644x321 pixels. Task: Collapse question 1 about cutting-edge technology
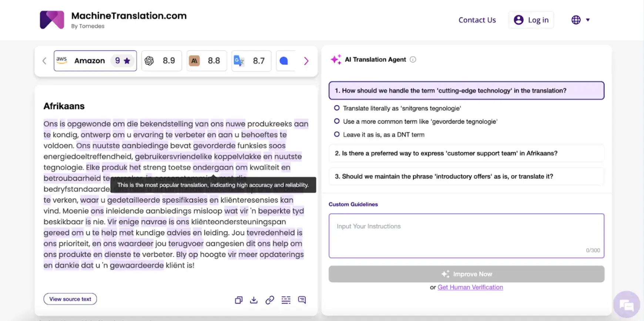pyautogui.click(x=466, y=91)
